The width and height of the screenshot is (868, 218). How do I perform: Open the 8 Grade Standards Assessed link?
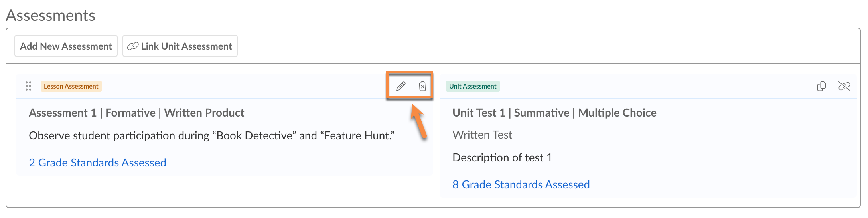click(x=521, y=184)
